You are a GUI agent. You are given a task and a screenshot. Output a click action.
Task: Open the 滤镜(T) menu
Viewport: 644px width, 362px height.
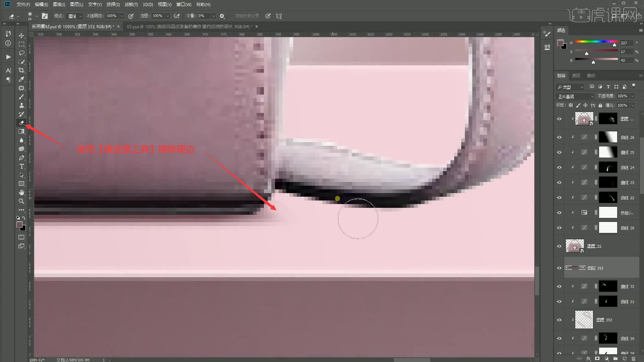(131, 4)
